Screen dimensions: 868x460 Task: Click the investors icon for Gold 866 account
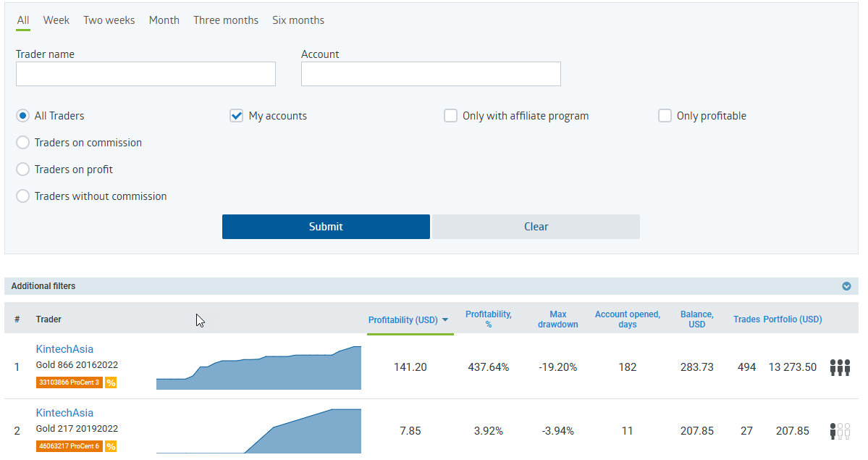click(840, 367)
